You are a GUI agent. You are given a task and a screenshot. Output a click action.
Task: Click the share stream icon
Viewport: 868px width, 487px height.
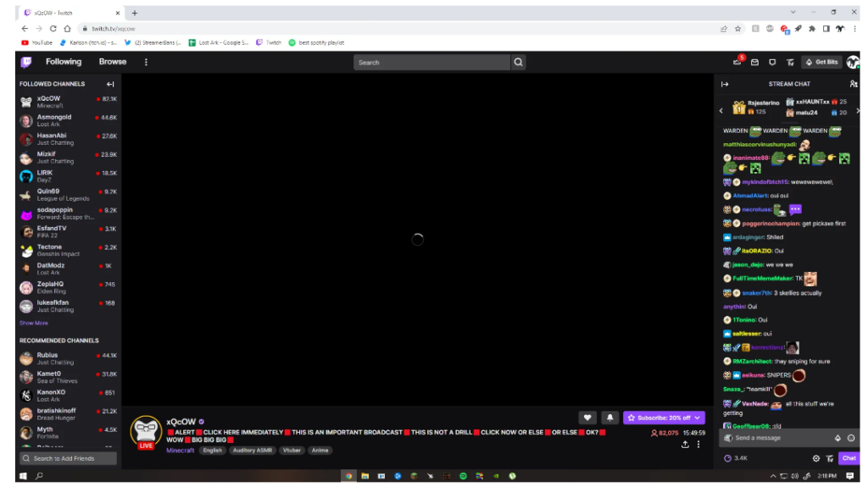point(685,445)
